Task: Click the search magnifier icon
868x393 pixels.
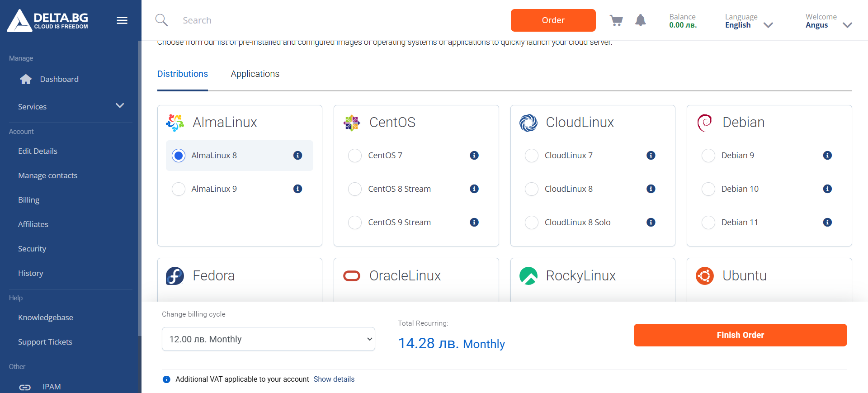Action: 161,20
